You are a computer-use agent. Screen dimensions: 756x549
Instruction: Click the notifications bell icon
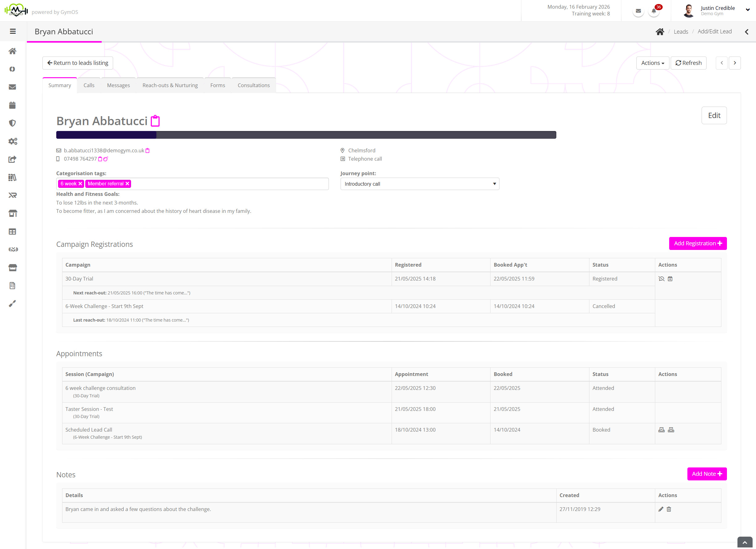(x=654, y=11)
